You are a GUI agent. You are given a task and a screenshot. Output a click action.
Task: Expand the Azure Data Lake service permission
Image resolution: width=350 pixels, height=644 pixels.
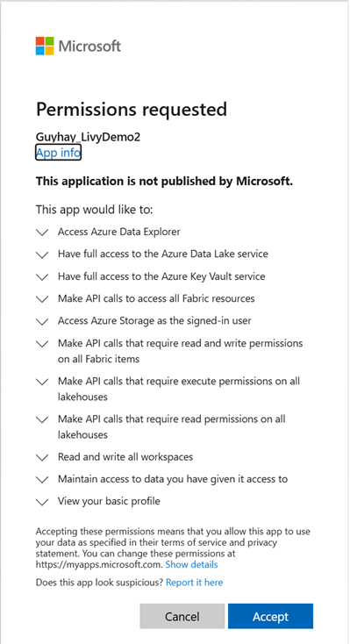[42, 254]
